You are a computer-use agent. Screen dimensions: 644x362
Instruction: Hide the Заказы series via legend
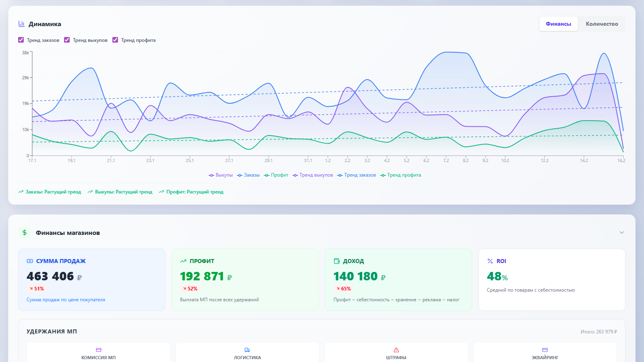[248, 175]
